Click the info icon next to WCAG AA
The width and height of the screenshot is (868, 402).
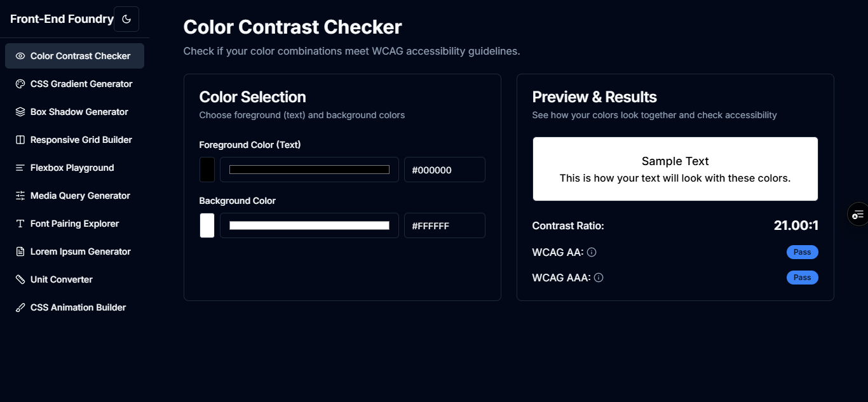(x=592, y=252)
